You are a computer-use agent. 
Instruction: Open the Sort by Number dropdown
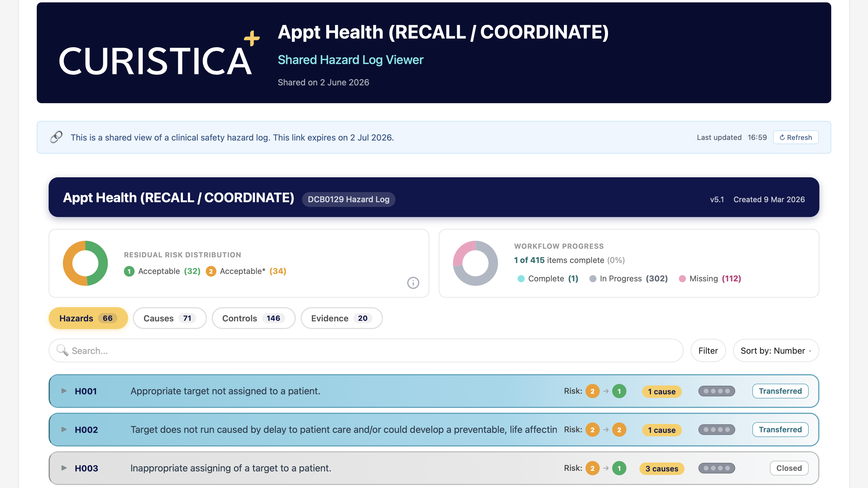[x=776, y=350]
